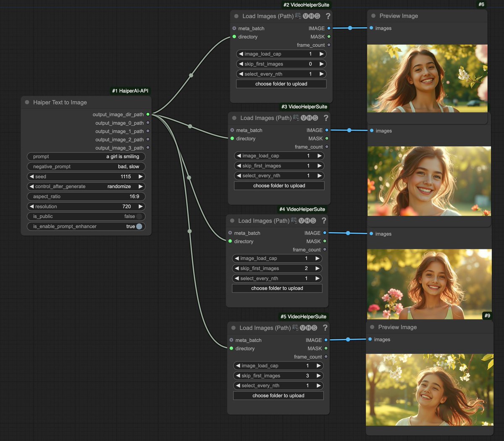504x441 pixels.
Task: Click choose folder to upload on node #5
Action: [278, 395]
